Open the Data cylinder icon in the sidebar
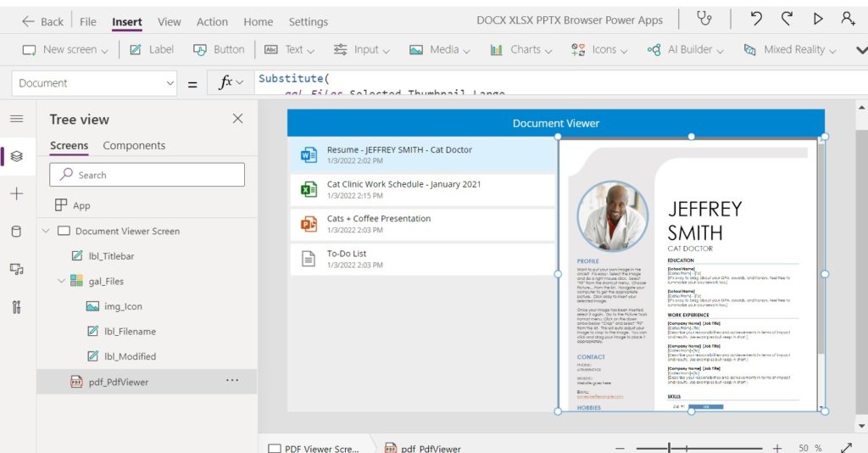The image size is (868, 453). 17,232
